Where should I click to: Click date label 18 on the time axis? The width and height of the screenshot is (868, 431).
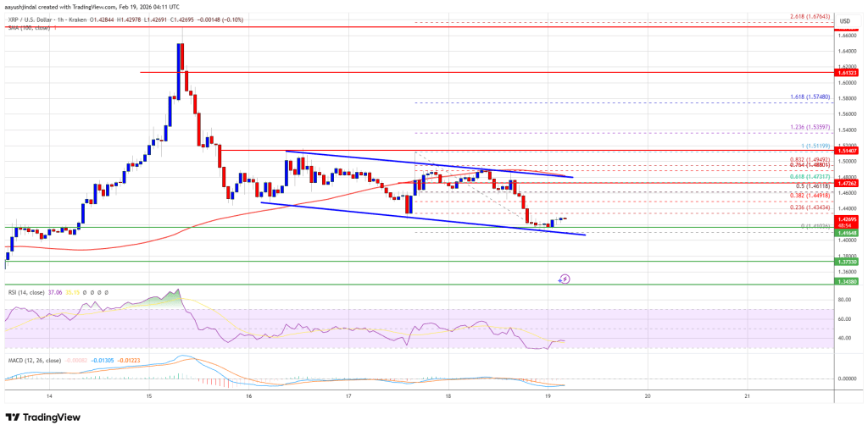coord(448,396)
